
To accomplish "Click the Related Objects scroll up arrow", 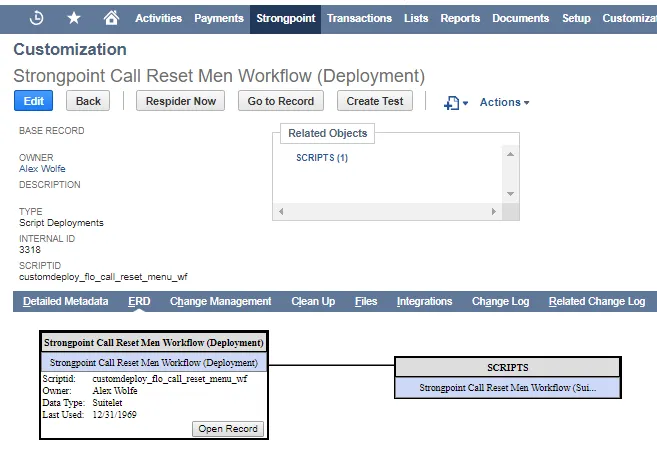I will [x=510, y=154].
